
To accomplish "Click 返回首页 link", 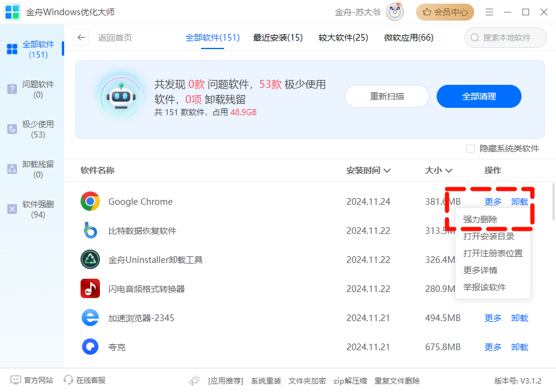I will point(115,38).
